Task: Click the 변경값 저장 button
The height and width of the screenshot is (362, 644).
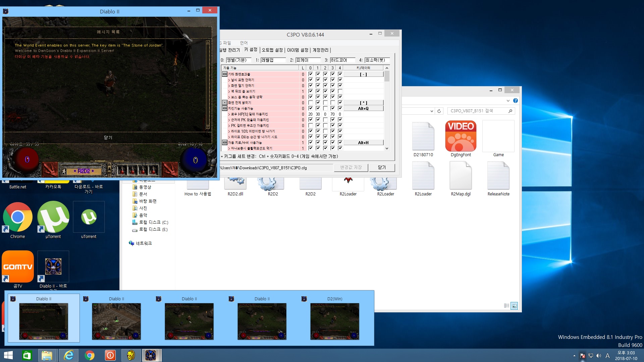Action: click(351, 168)
